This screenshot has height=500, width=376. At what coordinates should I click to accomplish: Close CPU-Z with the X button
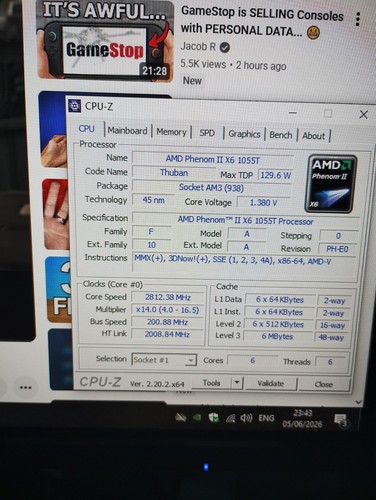[363, 115]
